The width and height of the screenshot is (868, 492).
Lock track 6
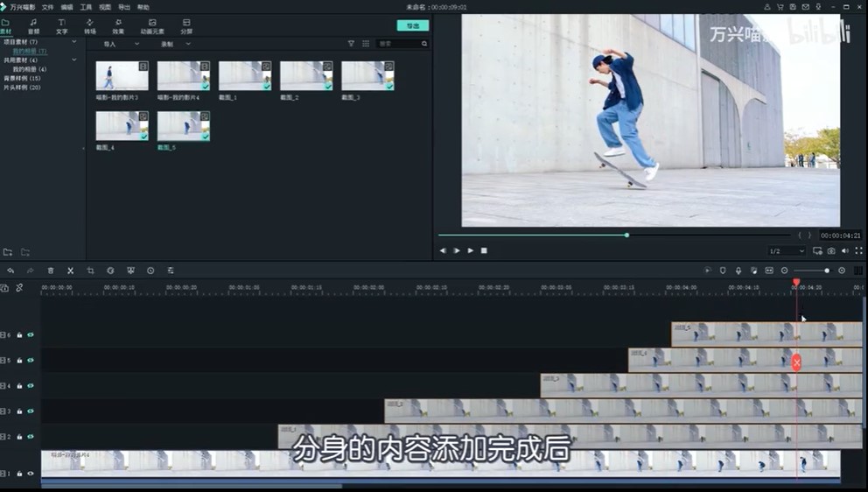19,334
